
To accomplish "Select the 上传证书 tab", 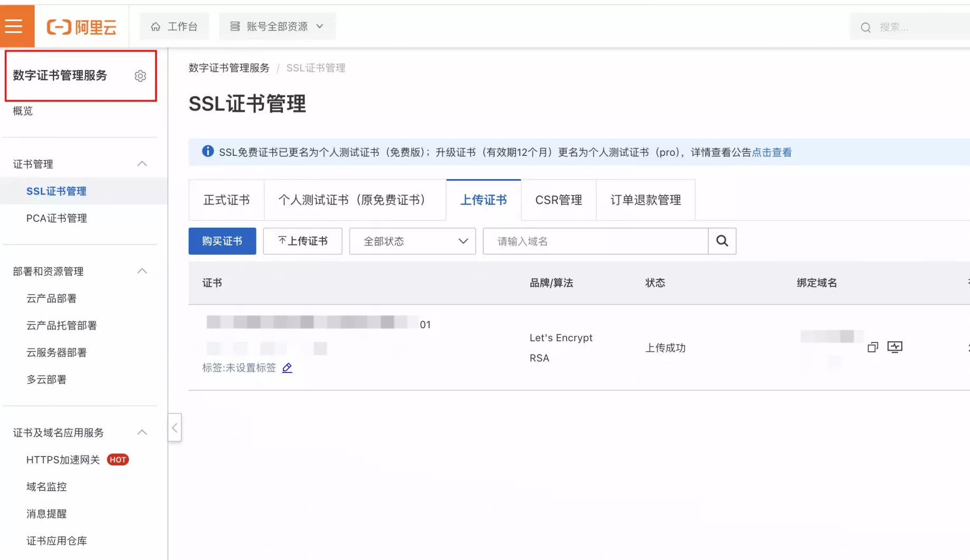I will click(483, 200).
